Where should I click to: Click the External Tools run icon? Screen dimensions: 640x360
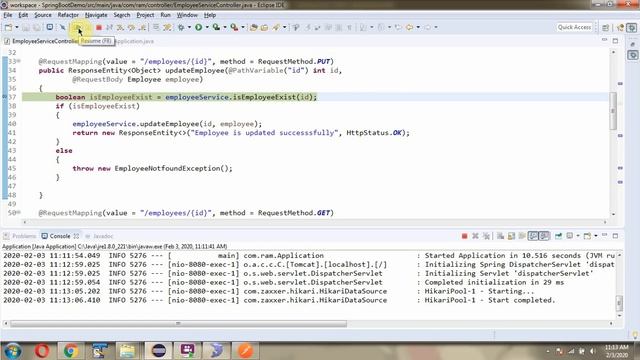click(x=234, y=27)
